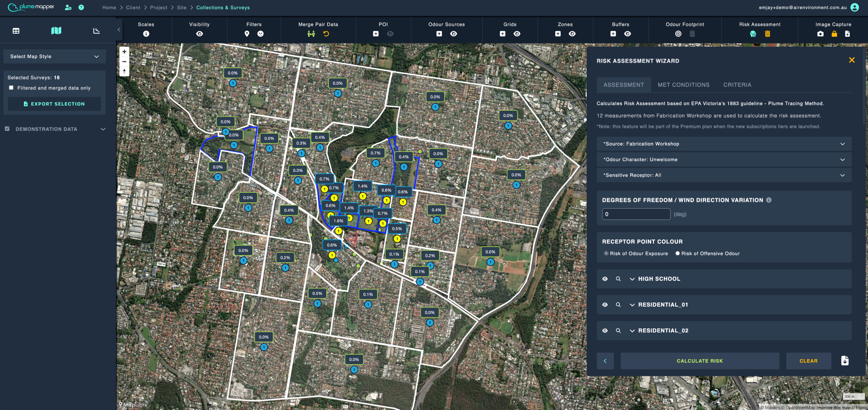Add a new POI
Viewport: 868px width, 410px height.
pyautogui.click(x=376, y=34)
